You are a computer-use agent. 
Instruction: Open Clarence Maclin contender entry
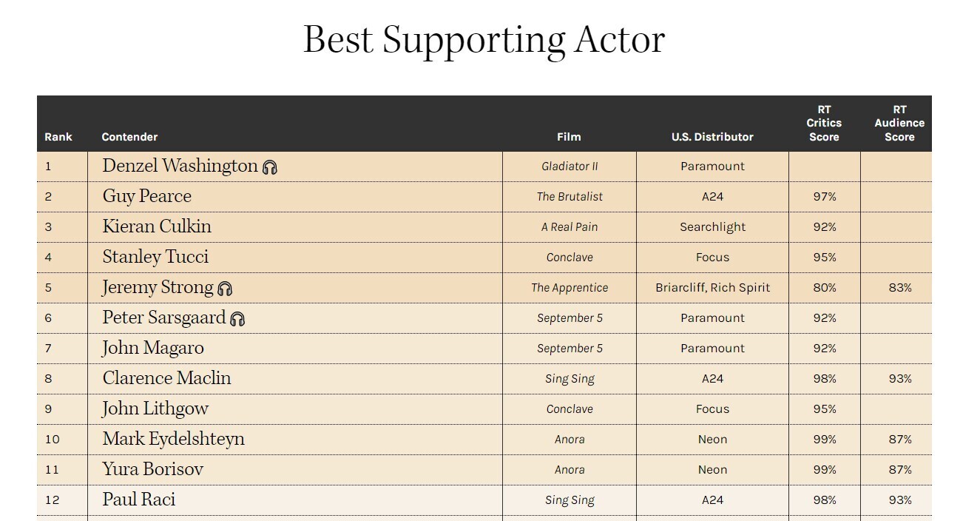tap(166, 378)
